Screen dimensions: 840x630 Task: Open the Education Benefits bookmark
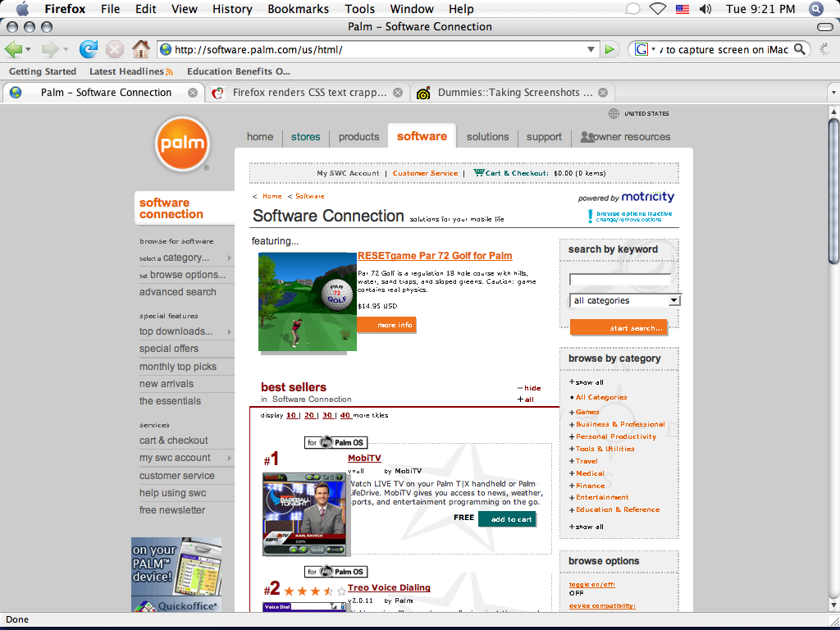[239, 71]
